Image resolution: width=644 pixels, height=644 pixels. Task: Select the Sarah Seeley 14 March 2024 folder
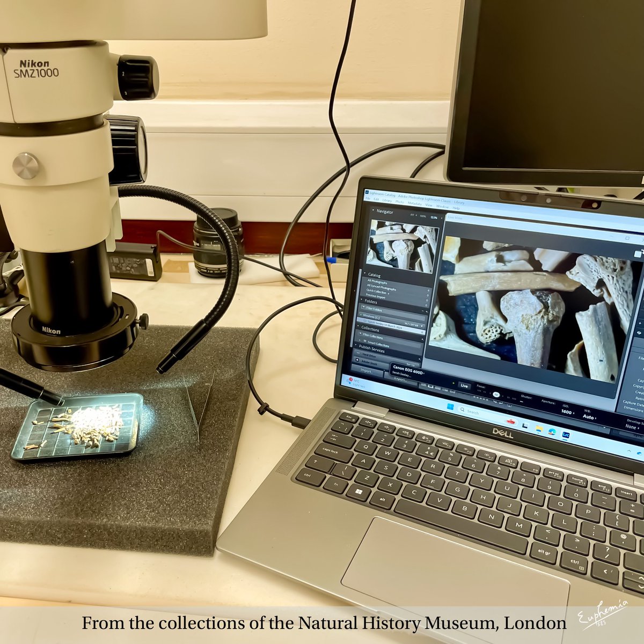pyautogui.click(x=391, y=326)
